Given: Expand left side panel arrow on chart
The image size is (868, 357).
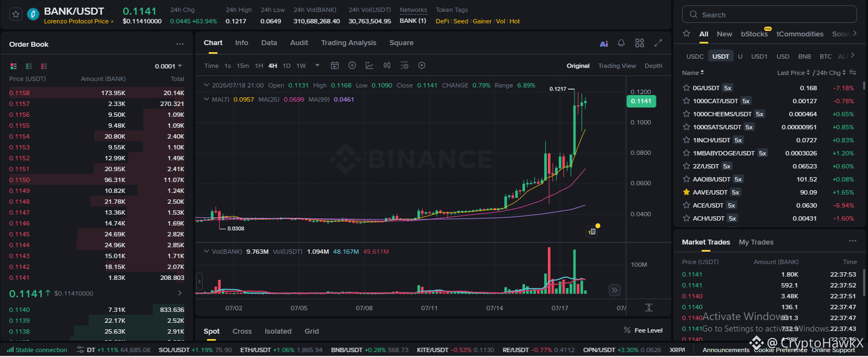Looking at the screenshot, I should pyautogui.click(x=199, y=281).
